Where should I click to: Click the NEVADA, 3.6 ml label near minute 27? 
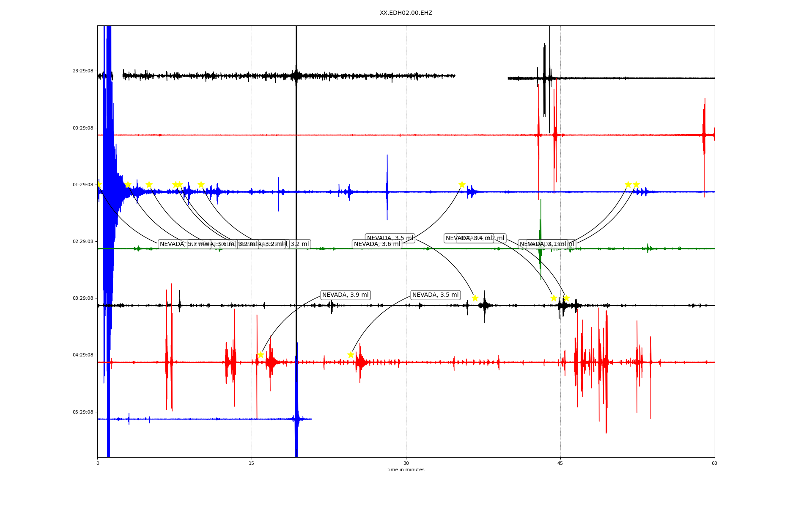[x=377, y=244]
